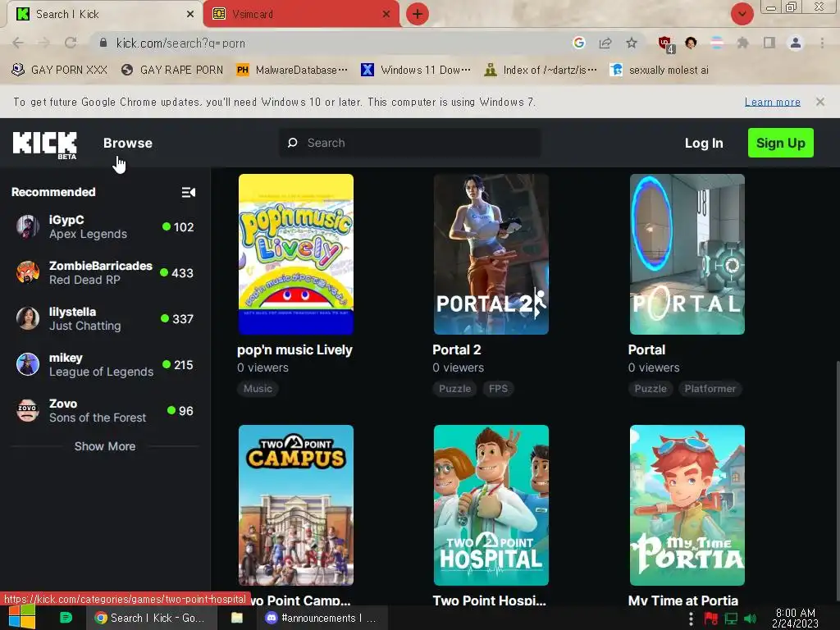Reload the page with the refresh icon
Viewport: 840px width, 630px height.
pyautogui.click(x=71, y=43)
